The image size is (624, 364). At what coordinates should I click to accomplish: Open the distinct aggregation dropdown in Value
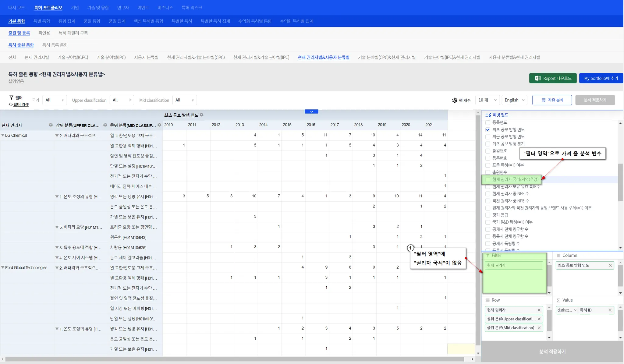(567, 310)
